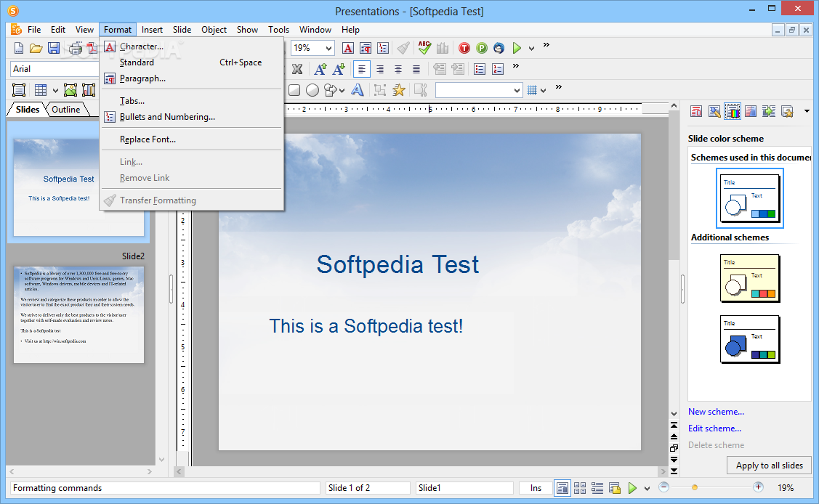819x504 pixels.
Task: Start slideshow from the top toolbar play icon
Action: click(517, 48)
